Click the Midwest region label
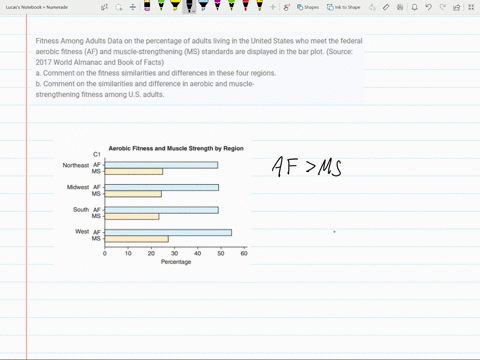480x360 pixels. (78, 187)
